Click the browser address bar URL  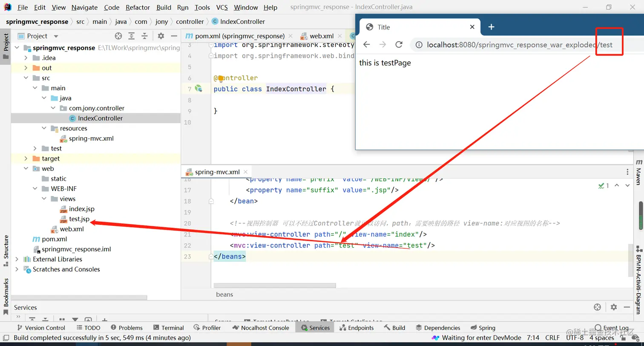(x=520, y=45)
